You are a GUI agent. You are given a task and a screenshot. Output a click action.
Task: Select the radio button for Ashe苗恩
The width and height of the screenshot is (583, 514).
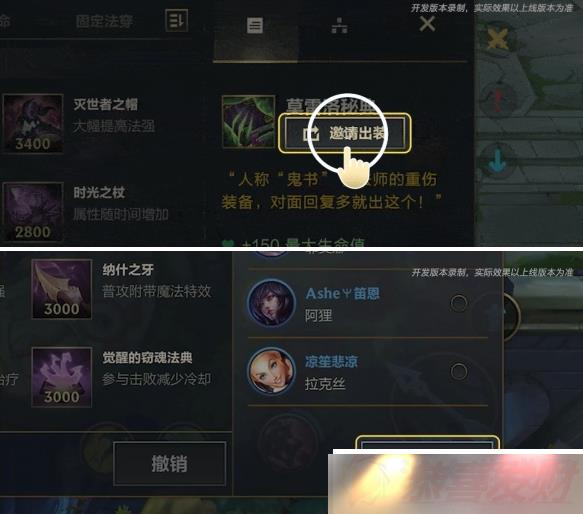coord(459,303)
